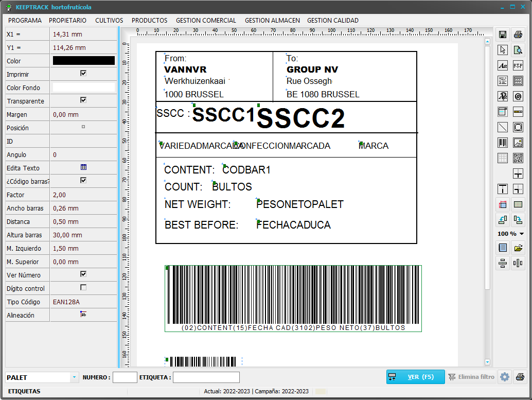The height and width of the screenshot is (400, 532).
Task: Click the bottom-right printer icon
Action: pyautogui.click(x=520, y=377)
